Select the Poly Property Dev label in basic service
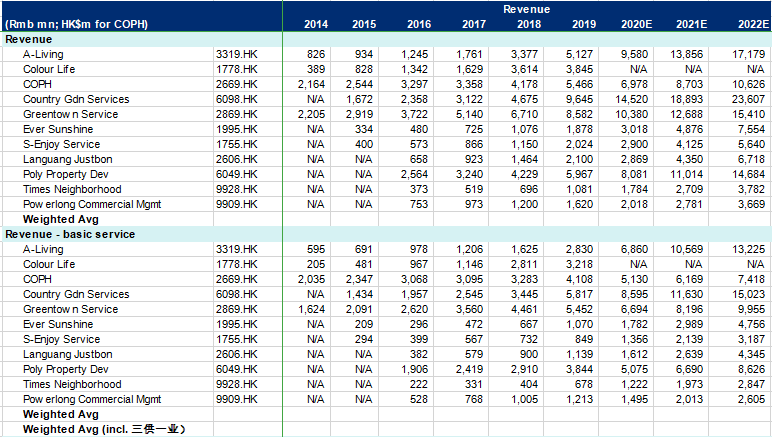 point(65,370)
